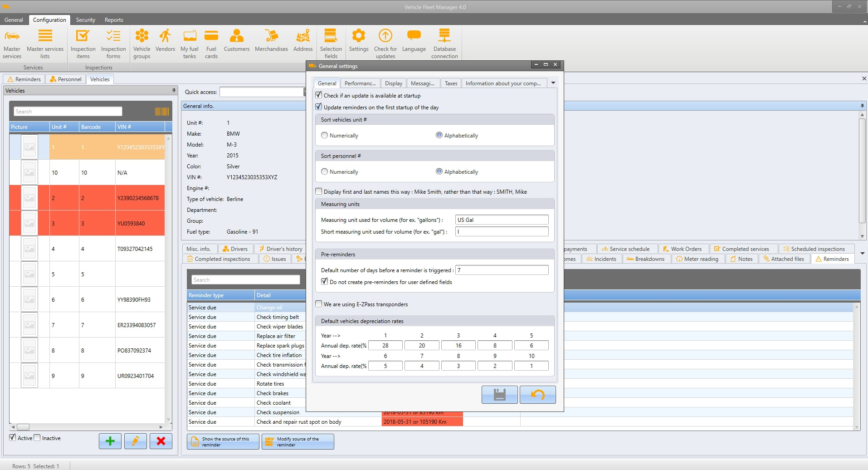
Task: Save general settings with the floppy disk button
Action: (499, 395)
